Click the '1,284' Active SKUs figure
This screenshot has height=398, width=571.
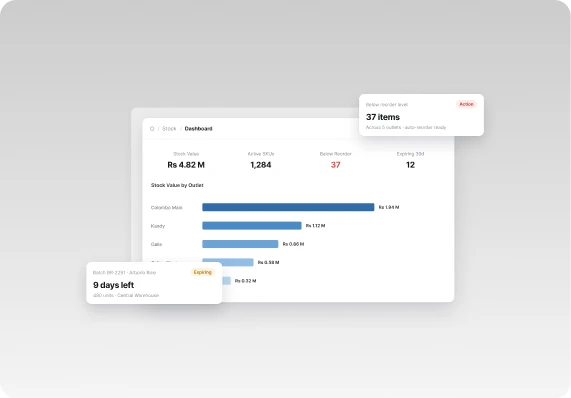tap(261, 165)
